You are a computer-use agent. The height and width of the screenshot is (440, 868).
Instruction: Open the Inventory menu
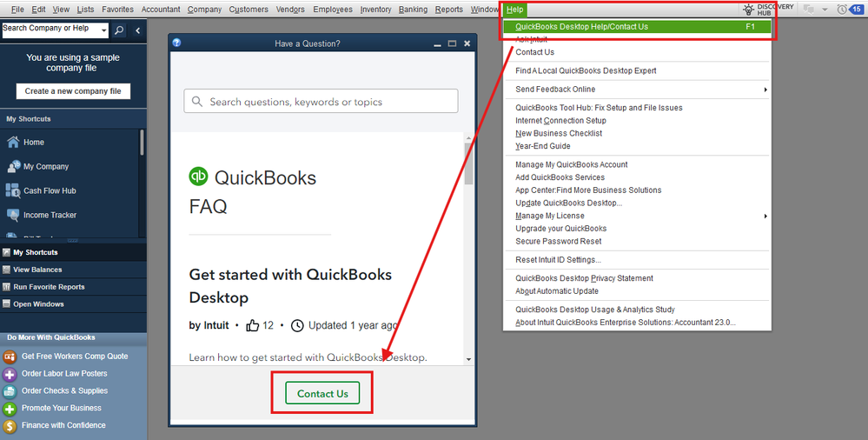(375, 10)
